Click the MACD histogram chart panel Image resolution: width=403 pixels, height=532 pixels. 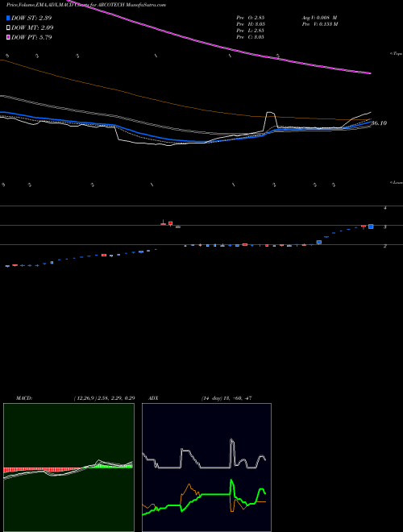[69, 468]
